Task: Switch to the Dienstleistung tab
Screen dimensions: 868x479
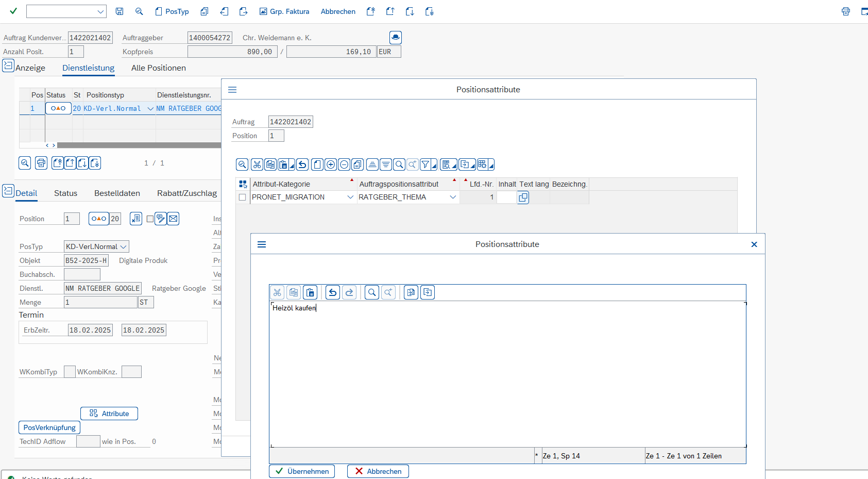Action: (x=88, y=68)
